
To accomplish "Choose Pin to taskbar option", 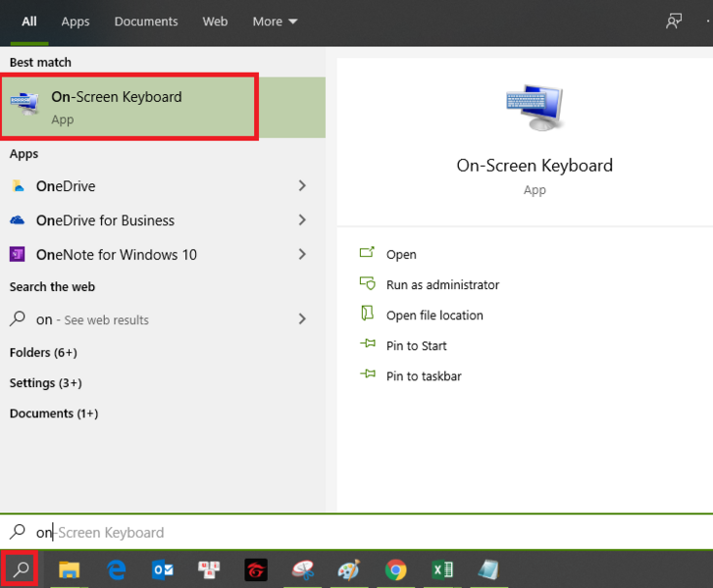I will tap(424, 376).
